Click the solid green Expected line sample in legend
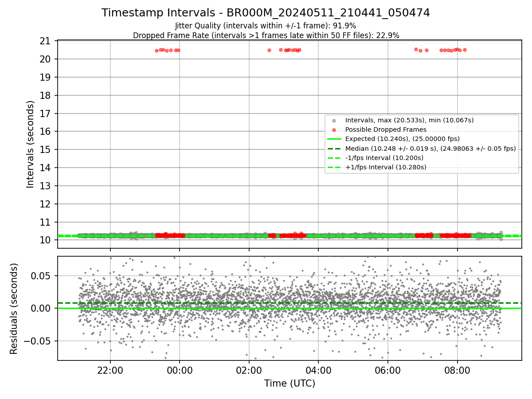 point(335,139)
